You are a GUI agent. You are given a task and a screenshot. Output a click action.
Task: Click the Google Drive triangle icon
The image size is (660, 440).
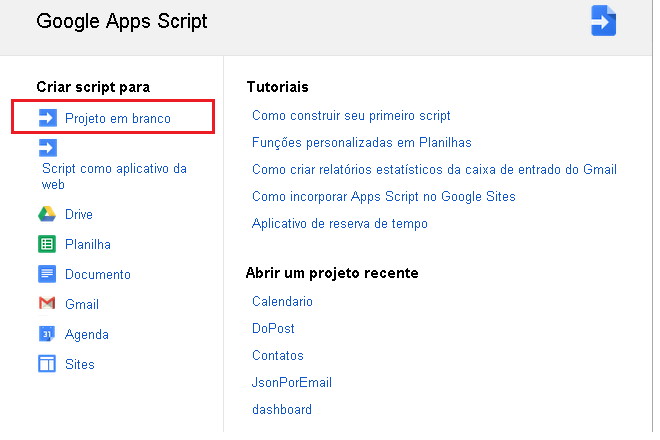coord(47,214)
